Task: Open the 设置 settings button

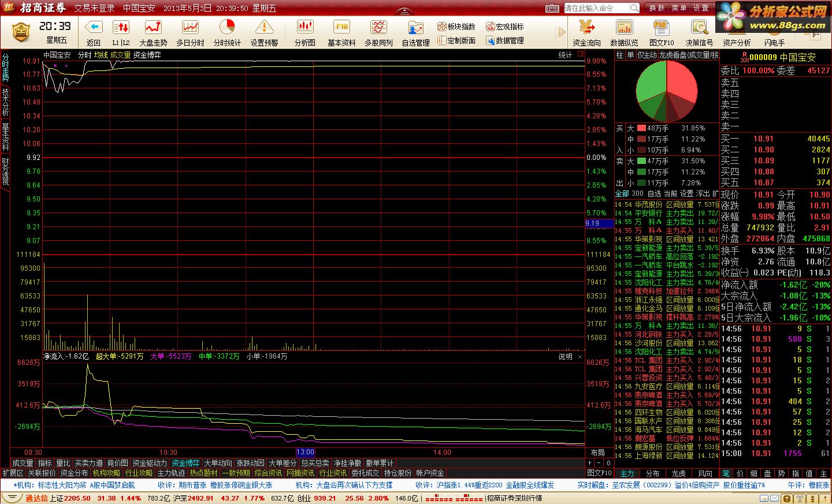Action: [x=701, y=8]
